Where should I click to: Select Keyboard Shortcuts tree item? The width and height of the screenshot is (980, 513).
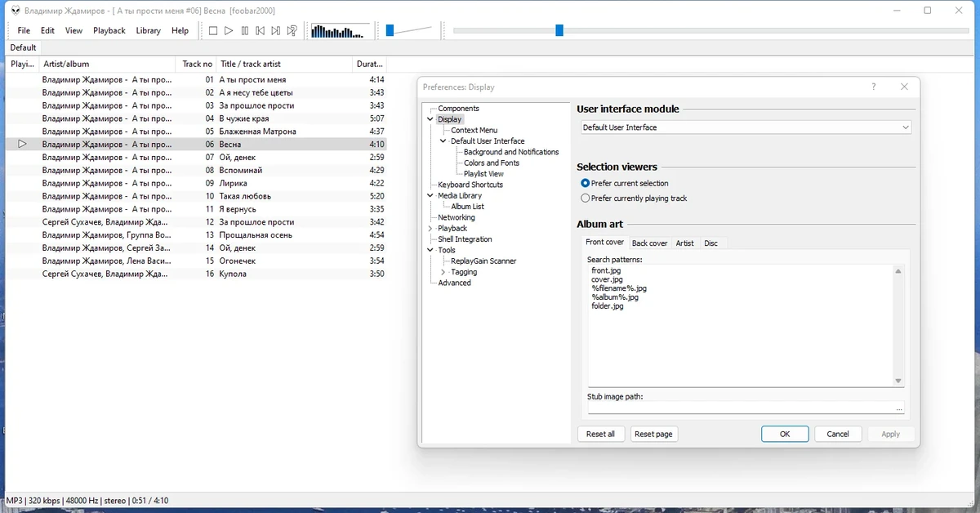[470, 185]
